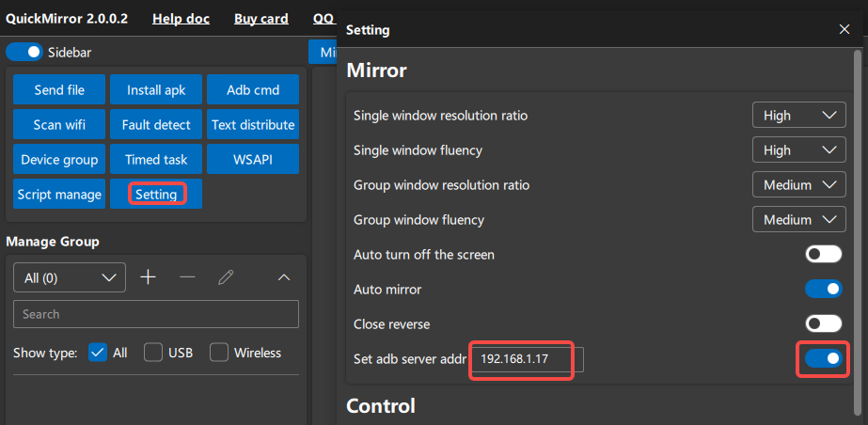Click the Send file button
The height and width of the screenshot is (425, 868).
[59, 89]
